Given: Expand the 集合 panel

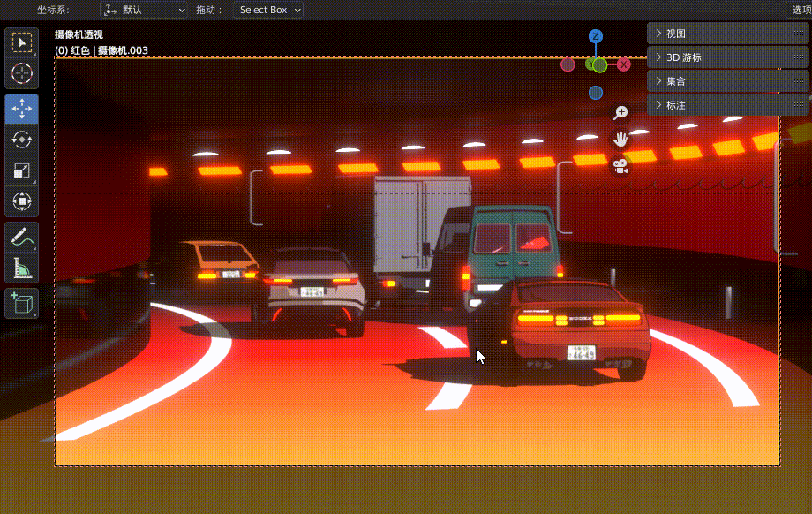Looking at the screenshot, I should 727,81.
